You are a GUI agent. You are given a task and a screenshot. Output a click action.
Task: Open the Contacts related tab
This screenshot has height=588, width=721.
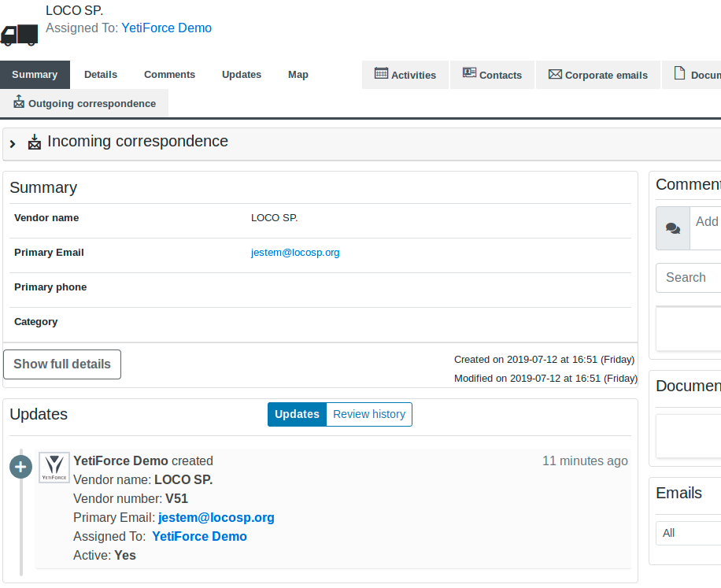click(492, 75)
